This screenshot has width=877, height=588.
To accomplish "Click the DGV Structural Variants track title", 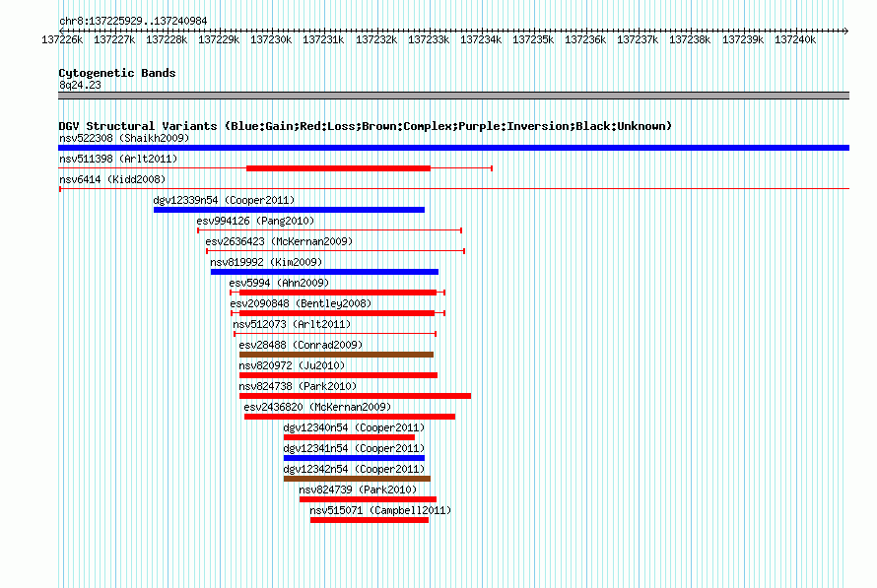I will pyautogui.click(x=365, y=126).
